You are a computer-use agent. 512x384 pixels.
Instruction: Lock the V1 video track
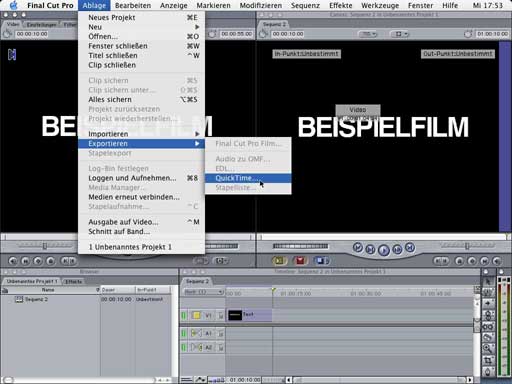(x=221, y=315)
